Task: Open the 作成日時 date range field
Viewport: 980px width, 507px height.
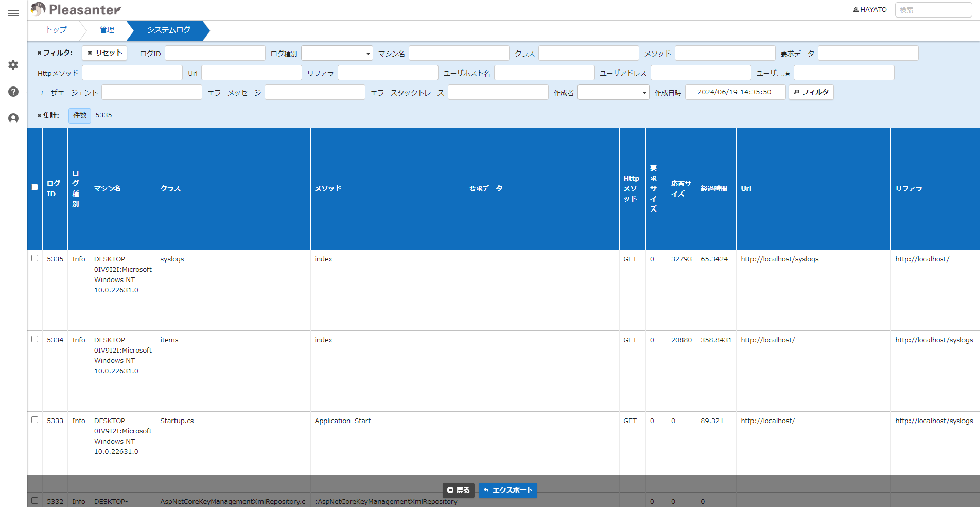Action: [735, 92]
